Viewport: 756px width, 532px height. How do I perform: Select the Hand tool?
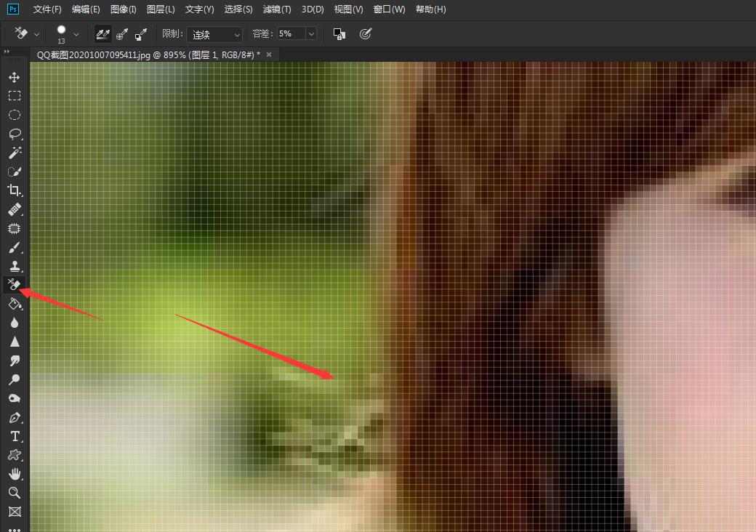click(x=15, y=474)
